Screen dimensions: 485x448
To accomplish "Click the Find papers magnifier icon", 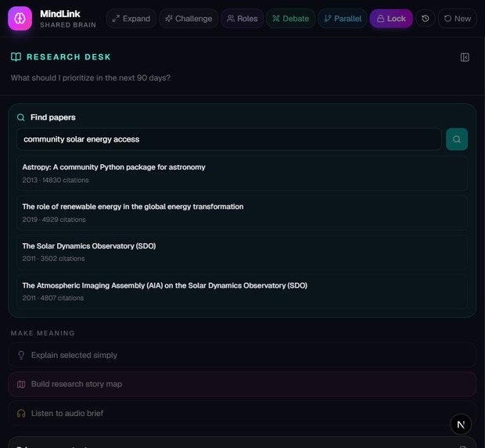I will pyautogui.click(x=20, y=117).
